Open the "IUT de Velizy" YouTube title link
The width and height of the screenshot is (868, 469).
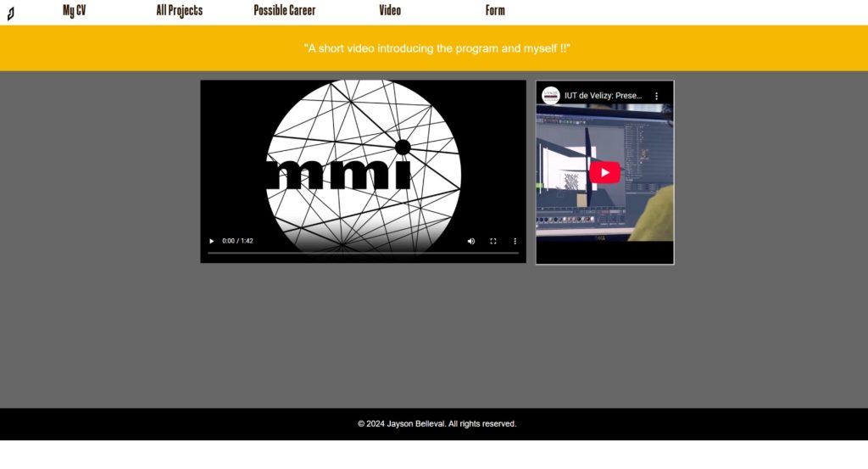click(603, 96)
